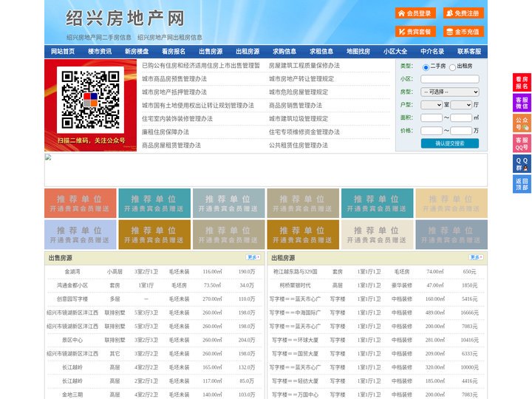Open 廉租住房保障办法 link
The height and width of the screenshot is (399, 532).
point(166,132)
